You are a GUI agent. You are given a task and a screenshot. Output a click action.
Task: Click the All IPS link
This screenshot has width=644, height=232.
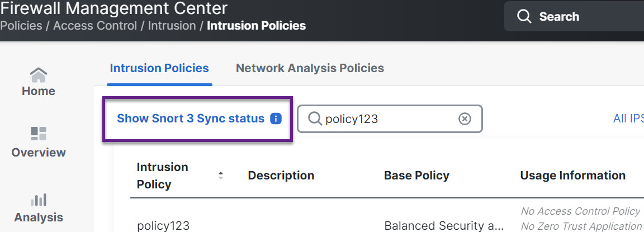tap(628, 119)
